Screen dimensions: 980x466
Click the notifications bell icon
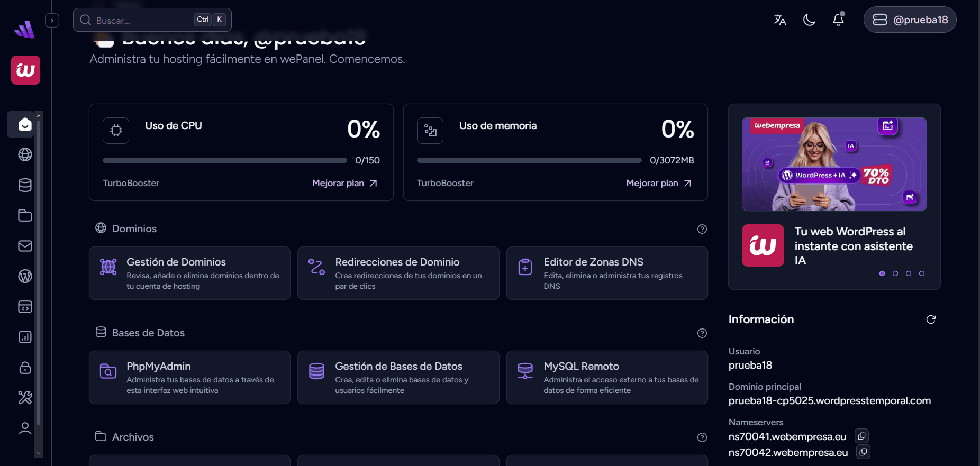point(838,20)
